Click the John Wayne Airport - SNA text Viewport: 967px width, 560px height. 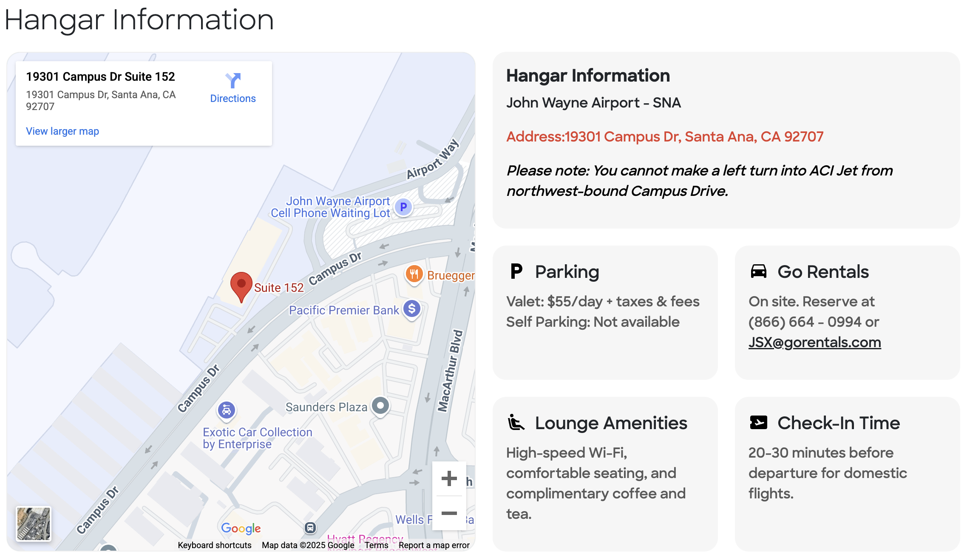coord(593,103)
